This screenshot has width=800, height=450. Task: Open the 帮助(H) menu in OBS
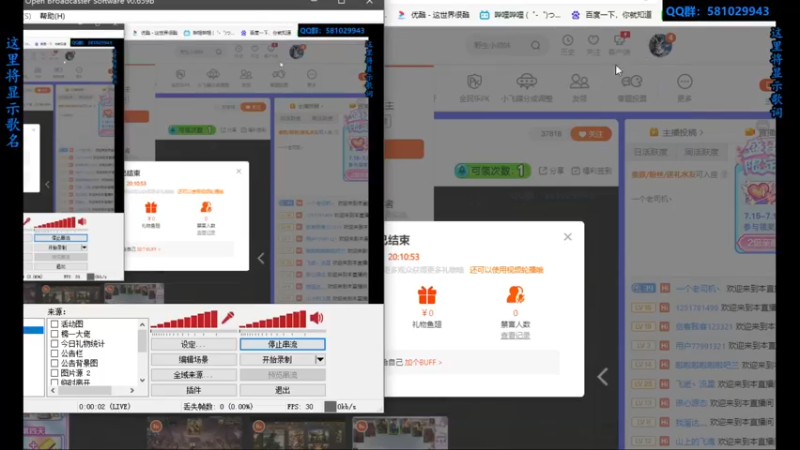tap(52, 16)
